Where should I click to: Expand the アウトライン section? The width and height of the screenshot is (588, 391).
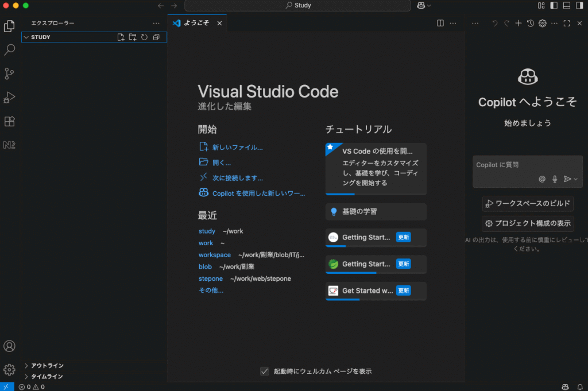(x=47, y=366)
